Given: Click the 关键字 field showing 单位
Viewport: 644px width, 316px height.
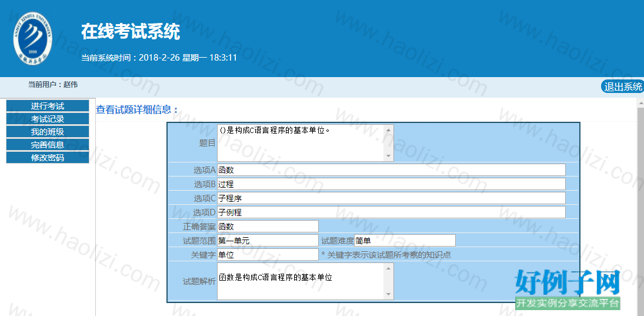Looking at the screenshot, I should click(x=268, y=254).
